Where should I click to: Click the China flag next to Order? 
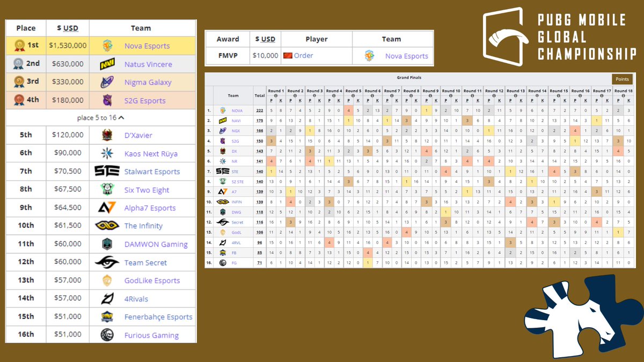pyautogui.click(x=288, y=55)
